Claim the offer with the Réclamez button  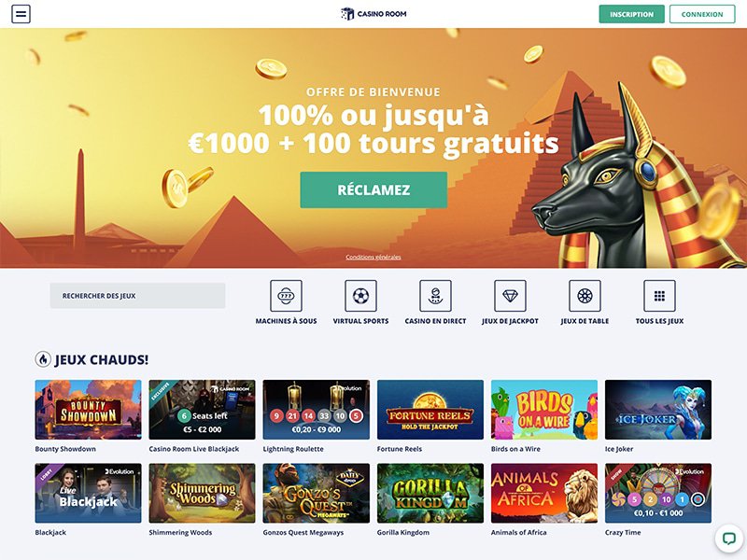click(373, 190)
